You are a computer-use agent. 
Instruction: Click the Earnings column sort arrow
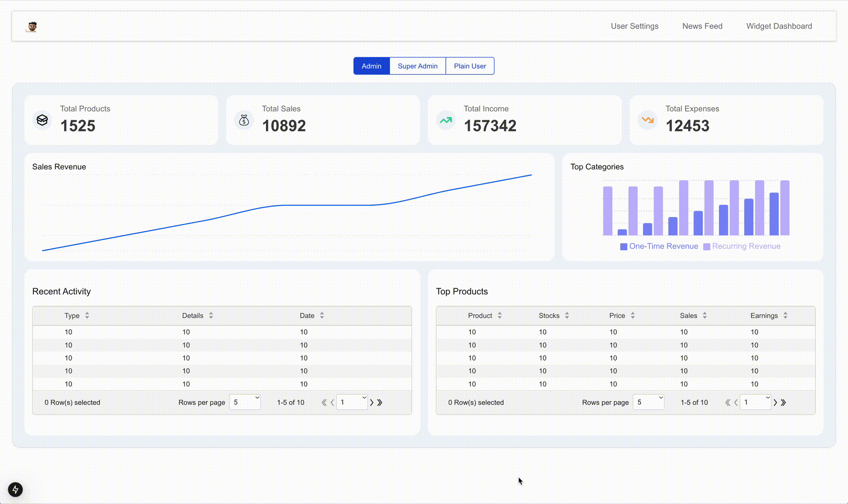(786, 315)
